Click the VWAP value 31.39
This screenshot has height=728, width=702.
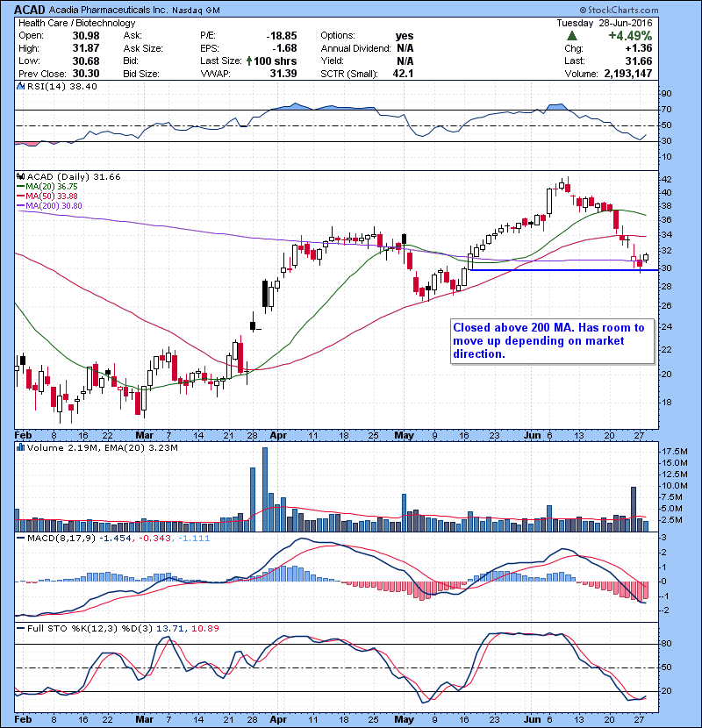283,74
